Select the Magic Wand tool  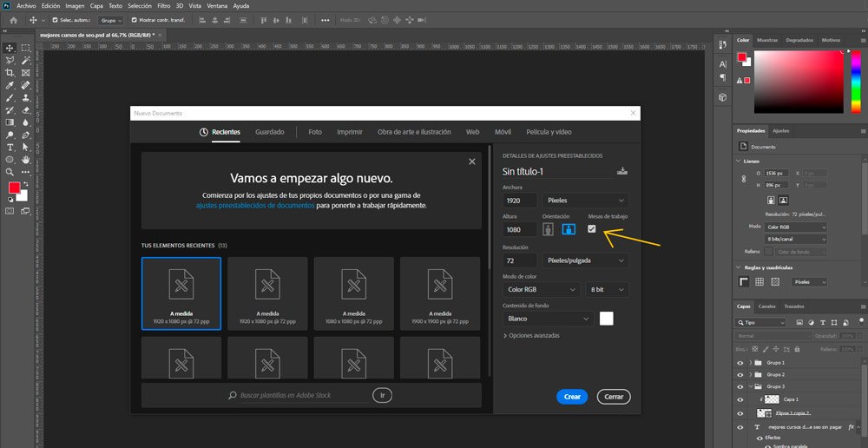[x=25, y=61]
